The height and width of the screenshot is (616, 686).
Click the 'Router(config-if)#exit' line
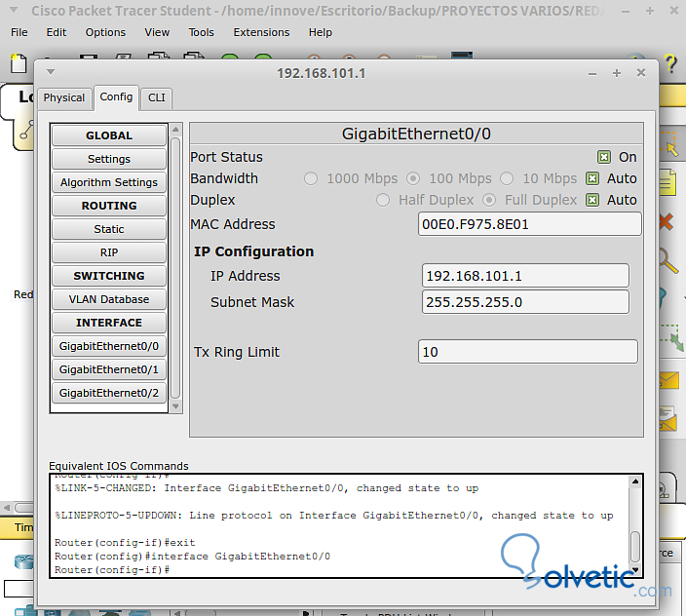click(125, 543)
